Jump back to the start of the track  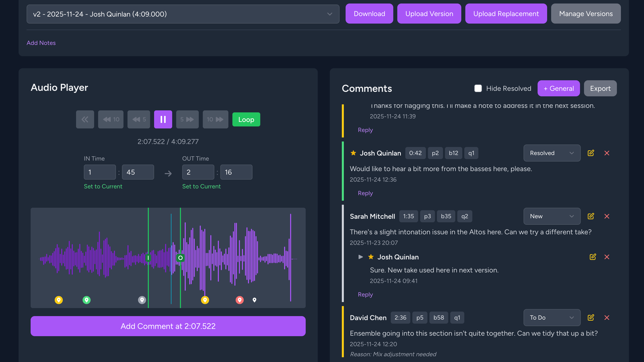[85, 119]
